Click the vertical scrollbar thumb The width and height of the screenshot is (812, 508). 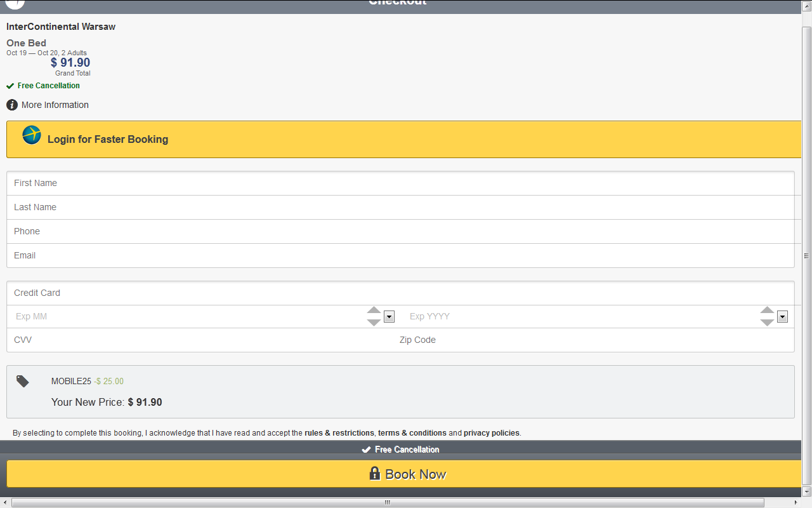(x=807, y=255)
